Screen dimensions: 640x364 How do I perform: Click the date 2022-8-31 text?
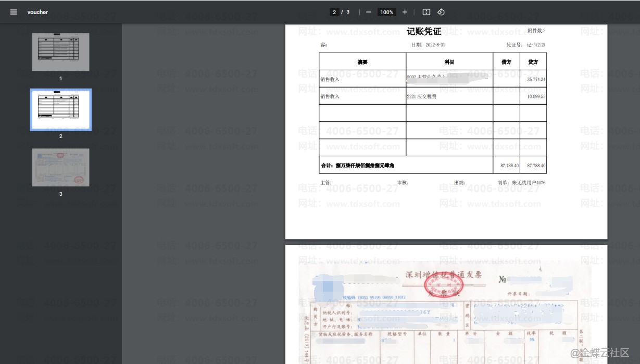click(428, 45)
